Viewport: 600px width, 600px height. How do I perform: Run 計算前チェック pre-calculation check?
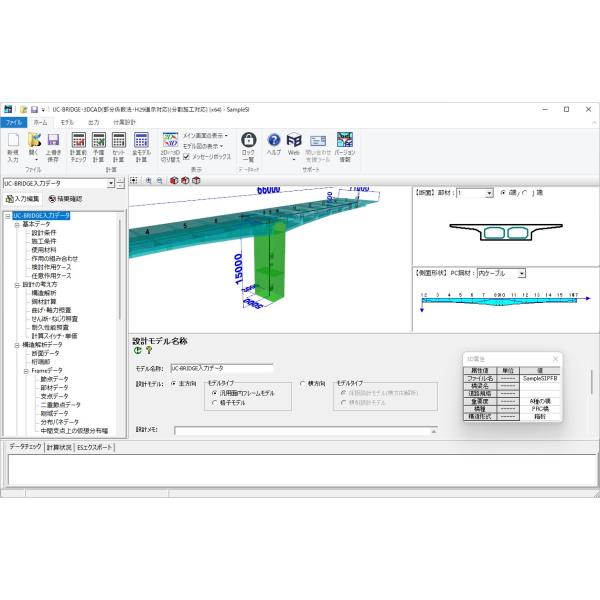(79, 146)
